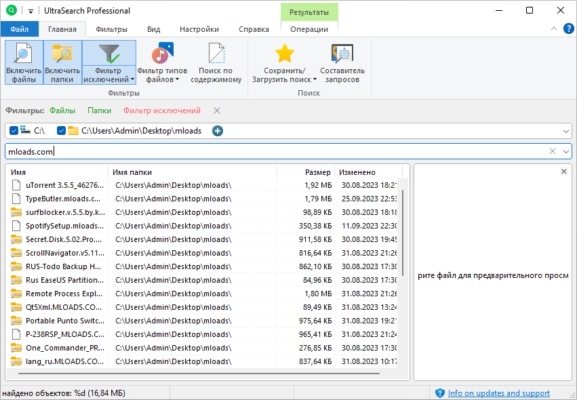The height and width of the screenshot is (400, 577).
Task: Click the 276,85 КБ size cell
Action: [315, 348]
